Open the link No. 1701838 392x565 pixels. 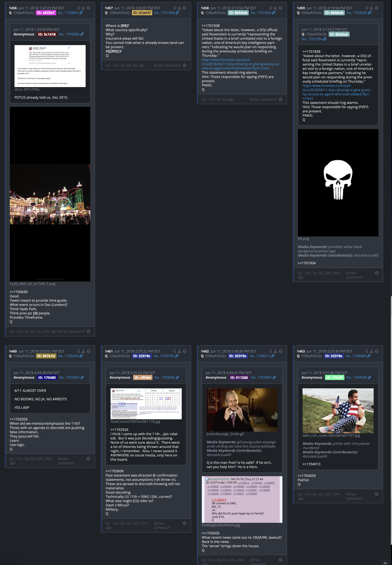coord(166,13)
